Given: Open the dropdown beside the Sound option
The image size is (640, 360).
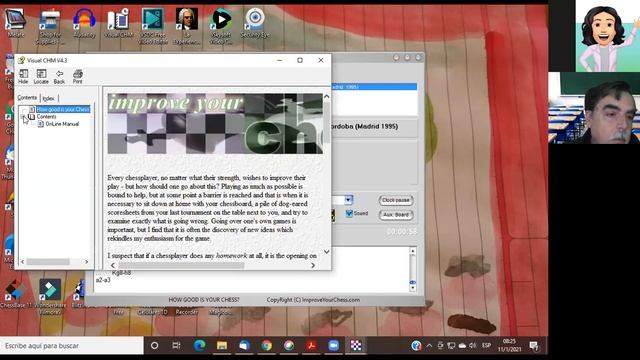Looking at the screenshot, I should [348, 200].
